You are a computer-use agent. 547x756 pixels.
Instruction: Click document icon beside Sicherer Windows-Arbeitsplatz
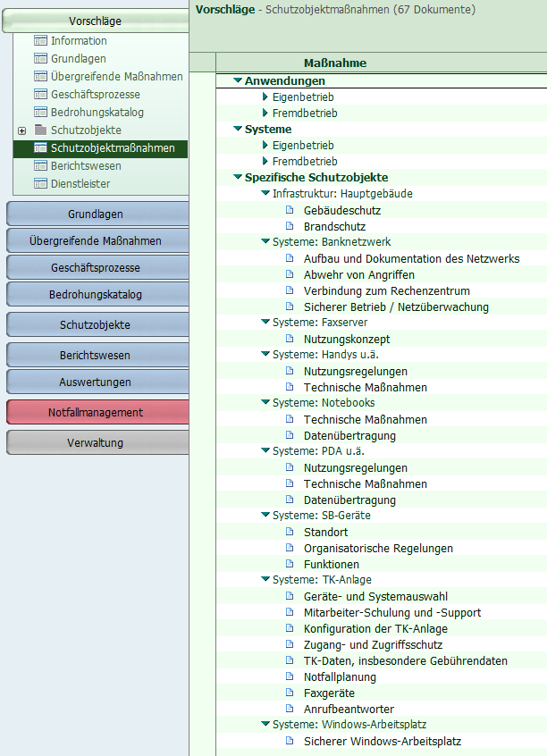click(x=290, y=741)
